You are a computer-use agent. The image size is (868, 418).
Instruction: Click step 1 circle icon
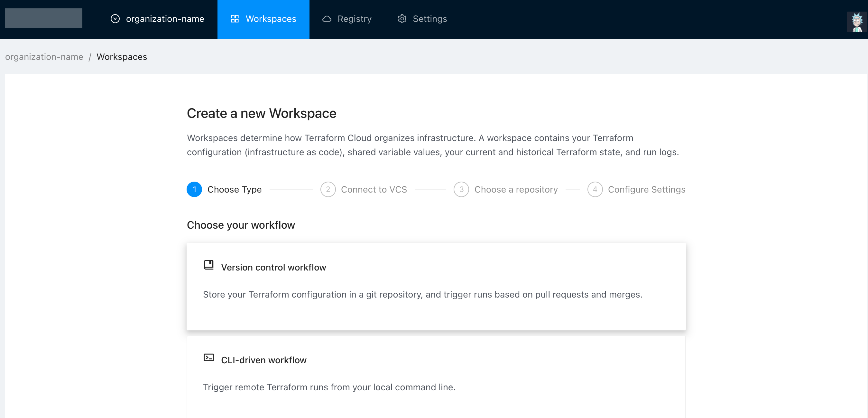[194, 189]
